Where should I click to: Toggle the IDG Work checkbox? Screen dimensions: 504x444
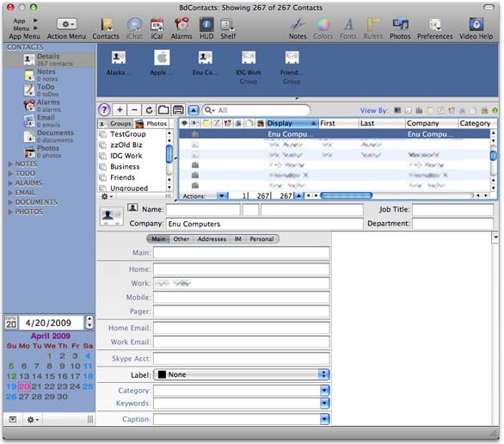(x=102, y=156)
